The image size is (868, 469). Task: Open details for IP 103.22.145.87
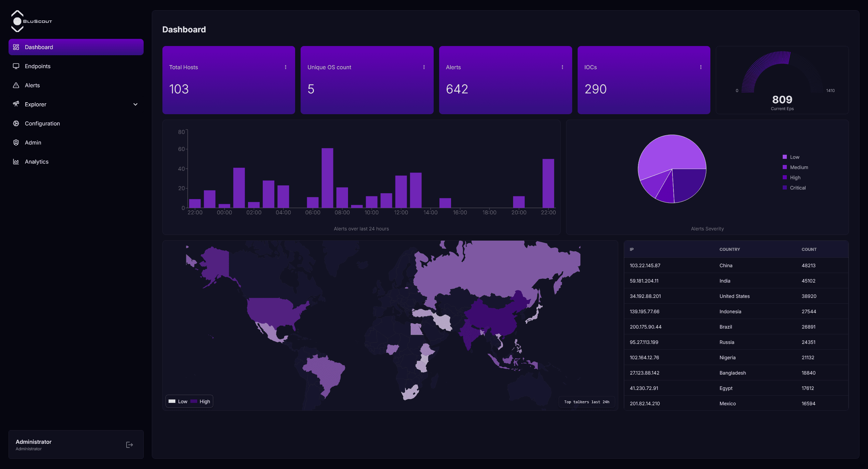tap(645, 265)
